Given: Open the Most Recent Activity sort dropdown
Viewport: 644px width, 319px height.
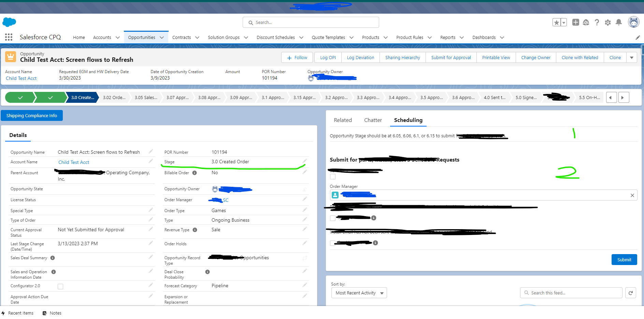Looking at the screenshot, I should (x=359, y=293).
